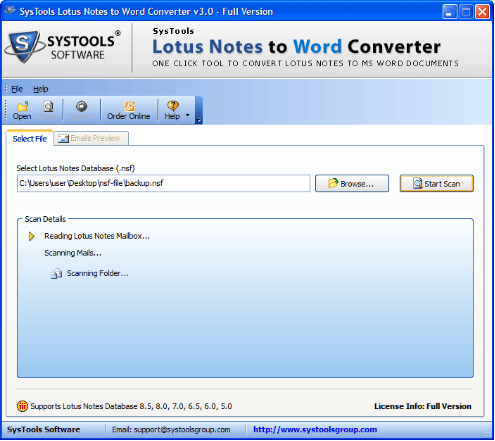Image resolution: width=495 pixels, height=441 pixels.
Task: Click the Browse... button
Action: coord(352,183)
